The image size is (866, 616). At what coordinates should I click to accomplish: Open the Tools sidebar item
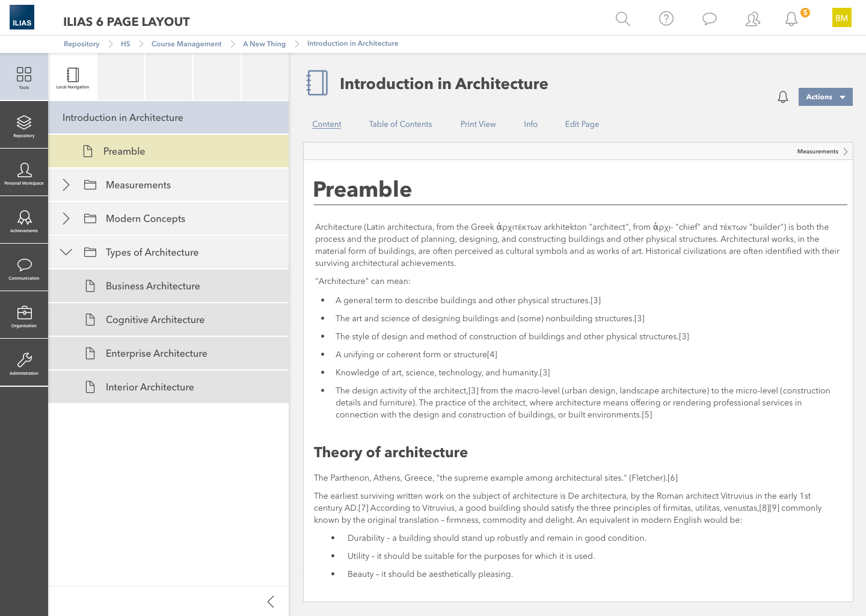click(x=24, y=77)
